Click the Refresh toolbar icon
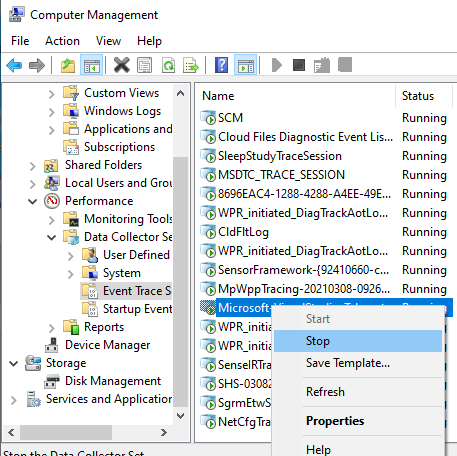 (168, 65)
